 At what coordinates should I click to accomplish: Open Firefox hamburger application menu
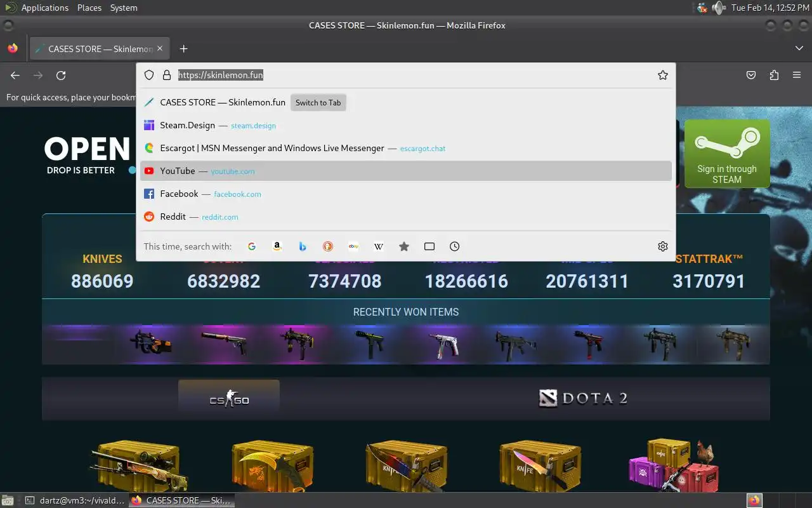tap(797, 75)
